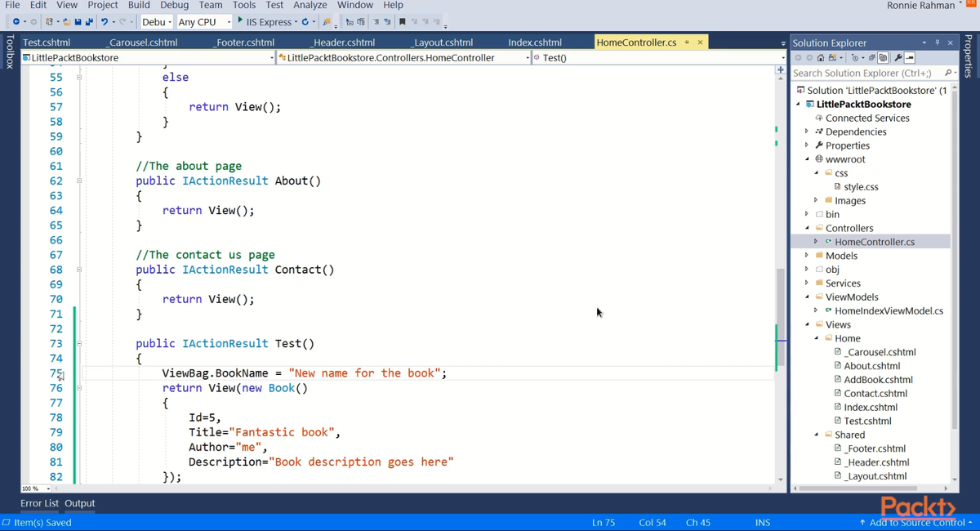The image size is (980, 531).
Task: Click the Search Solution Explorer input field
Action: tap(866, 73)
